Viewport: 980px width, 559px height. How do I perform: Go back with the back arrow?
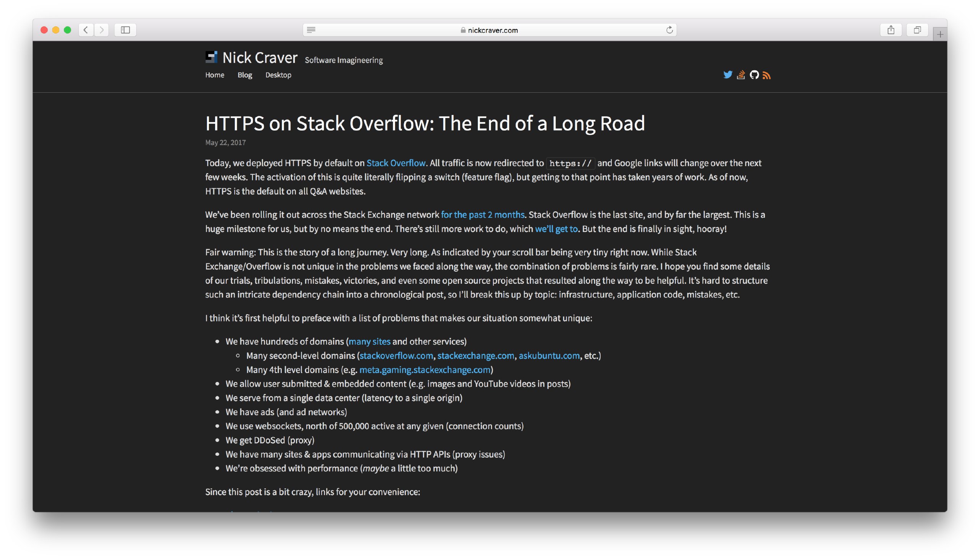(x=86, y=30)
